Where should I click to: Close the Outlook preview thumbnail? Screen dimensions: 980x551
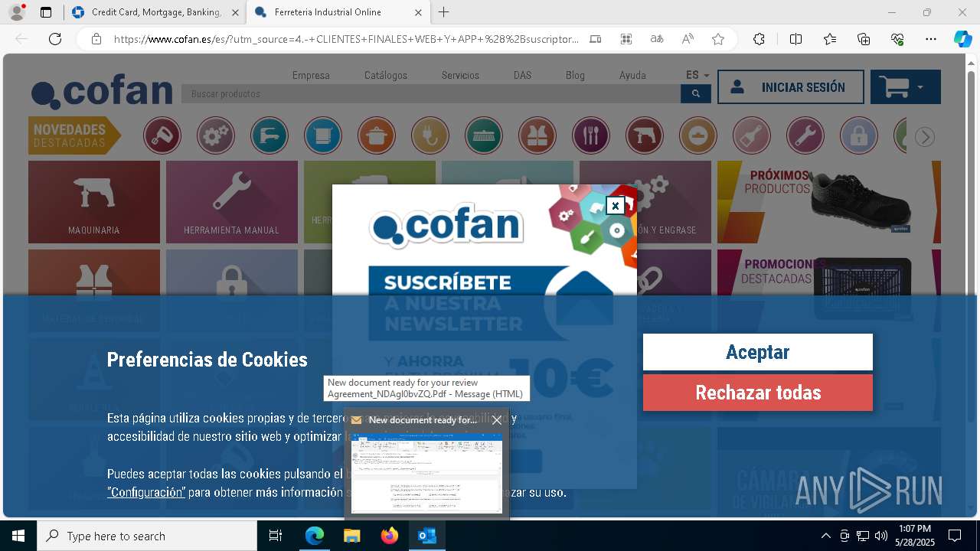497,420
